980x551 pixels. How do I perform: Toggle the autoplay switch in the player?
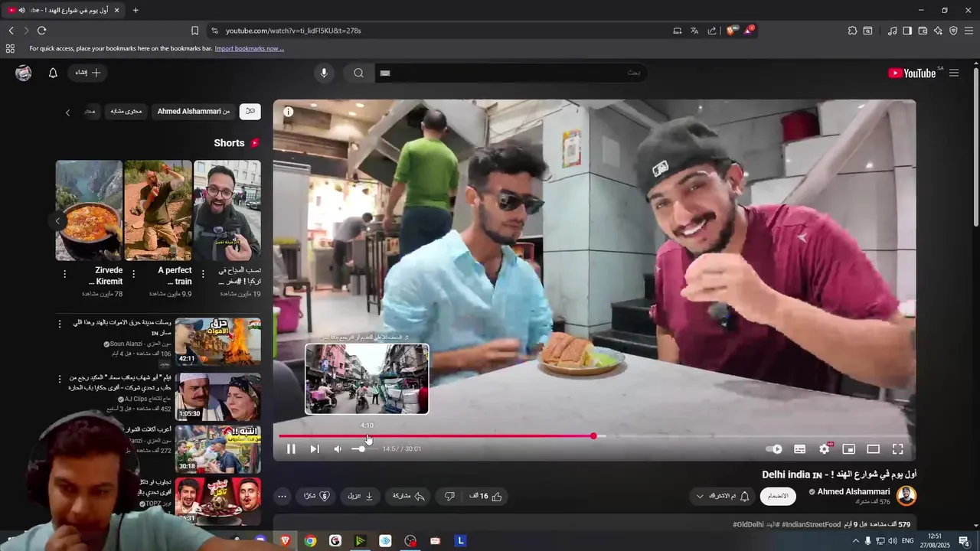[775, 449]
